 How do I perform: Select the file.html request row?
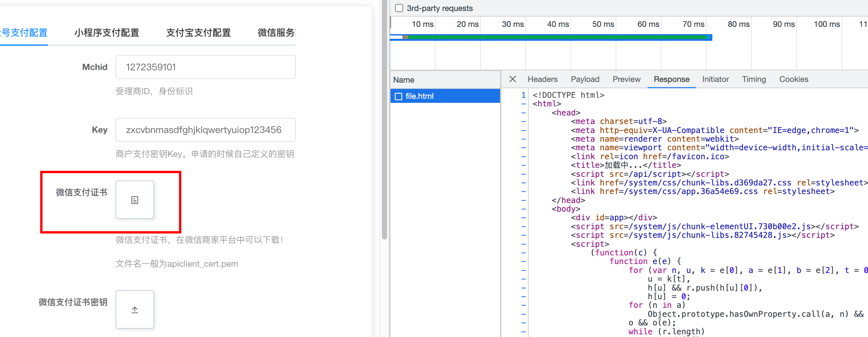tap(445, 96)
